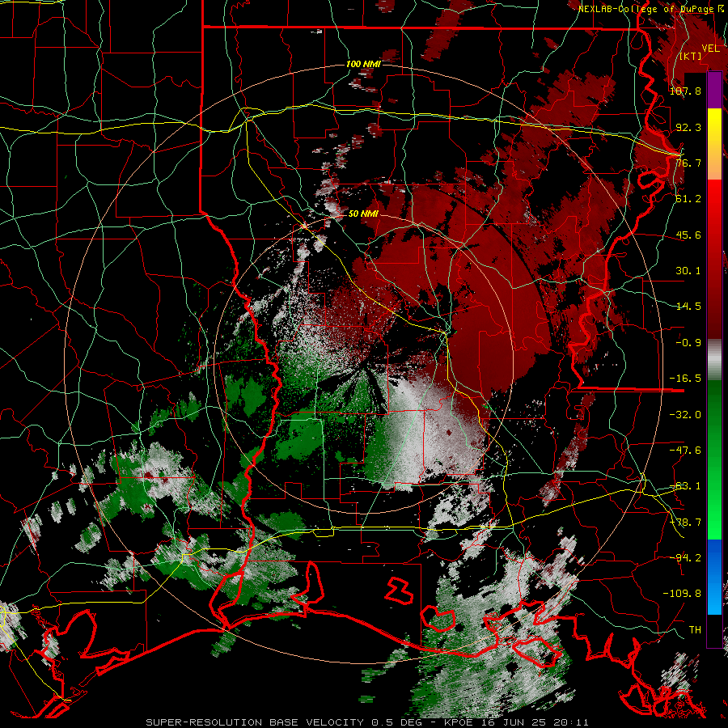The width and height of the screenshot is (728, 728).
Task: Click the Super-Resolution Base Velocity caption
Action: tap(366, 722)
